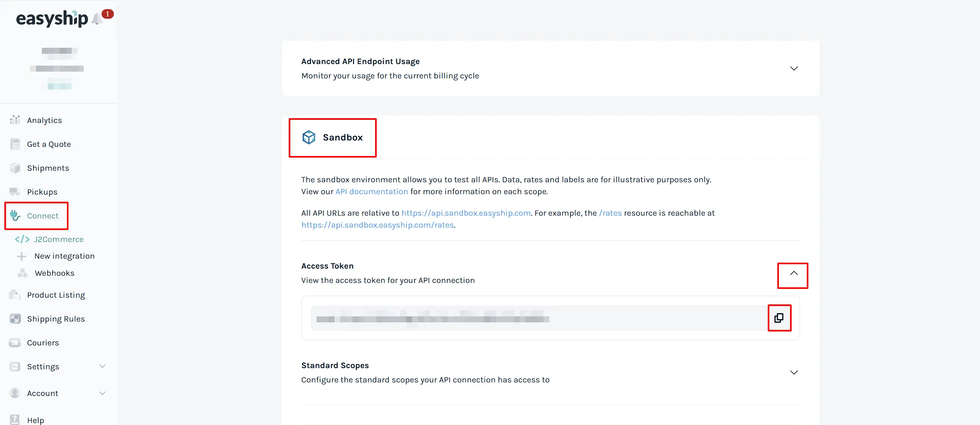Follow the https://api.sandbox.easyship.com link

pos(466,213)
